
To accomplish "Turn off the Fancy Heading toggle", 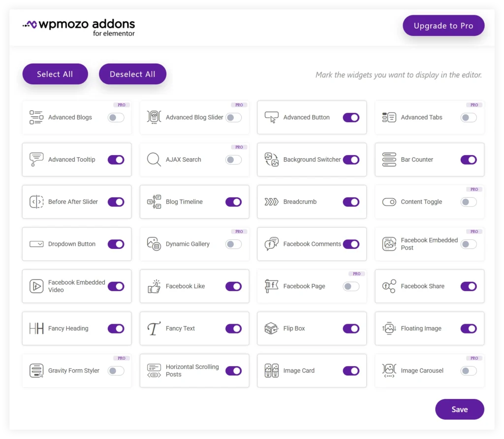I will click(116, 329).
